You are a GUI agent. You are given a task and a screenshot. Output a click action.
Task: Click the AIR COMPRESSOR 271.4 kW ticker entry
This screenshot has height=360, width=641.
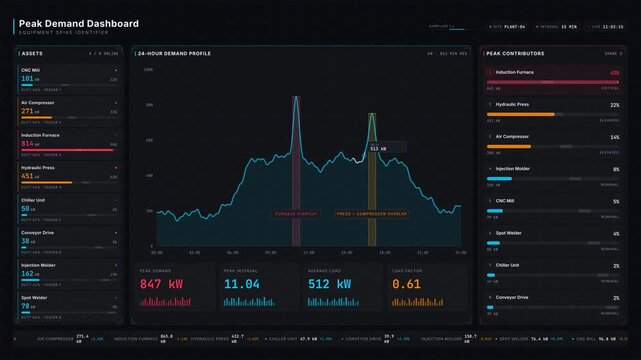point(70,339)
